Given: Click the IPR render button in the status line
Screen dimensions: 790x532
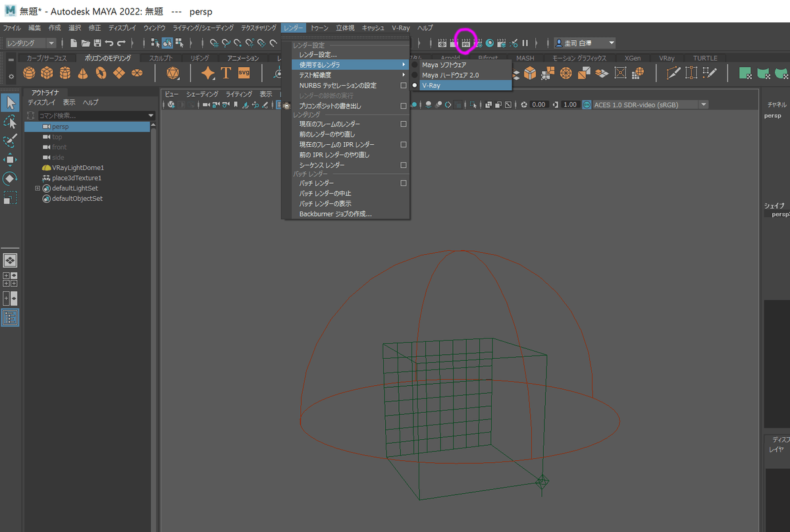Looking at the screenshot, I should click(466, 43).
